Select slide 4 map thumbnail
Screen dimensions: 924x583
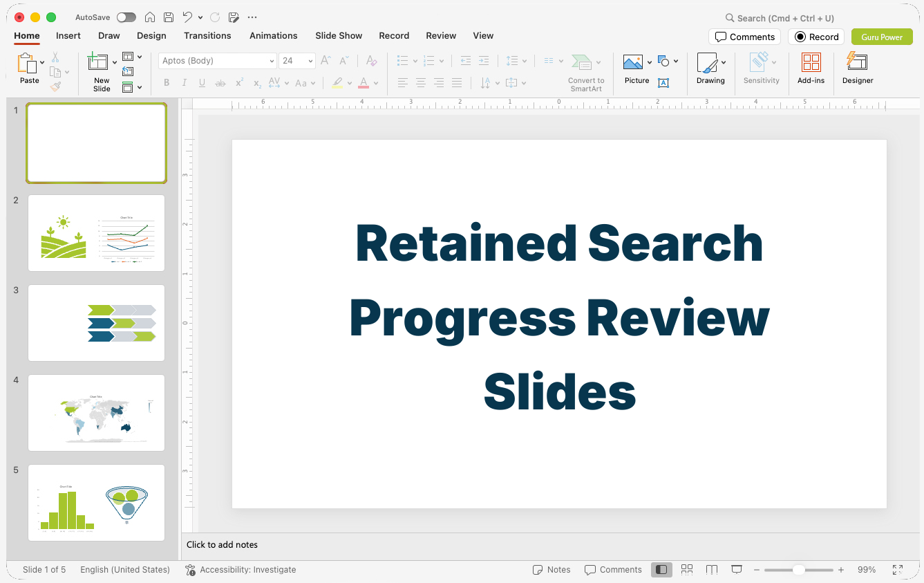[x=96, y=413]
